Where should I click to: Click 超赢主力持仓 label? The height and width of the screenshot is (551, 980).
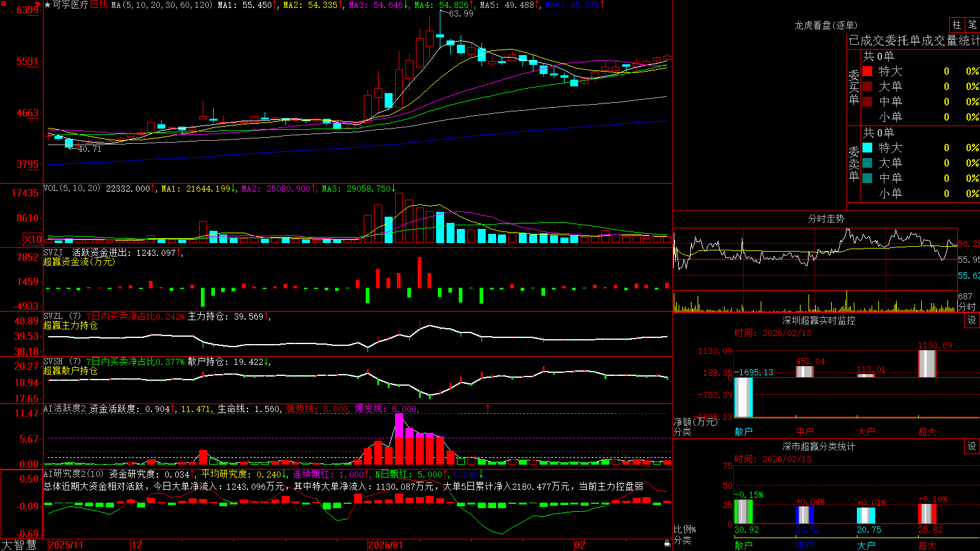point(70,326)
